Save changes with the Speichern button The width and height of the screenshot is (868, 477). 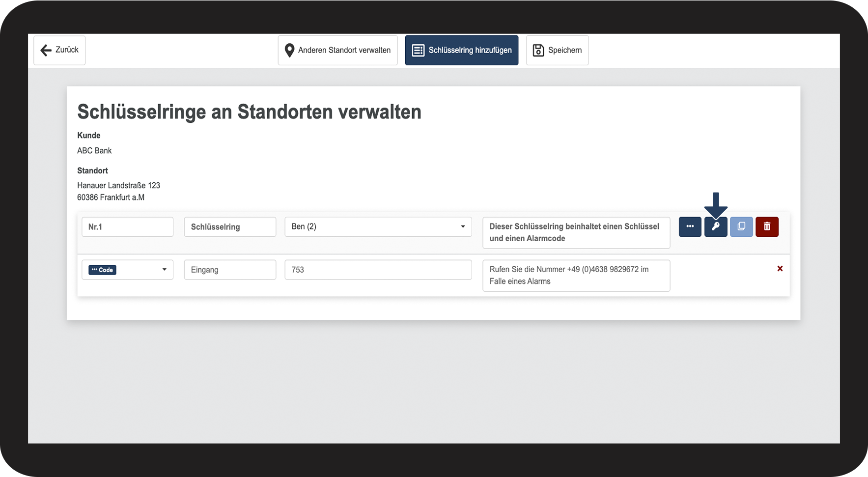click(557, 50)
